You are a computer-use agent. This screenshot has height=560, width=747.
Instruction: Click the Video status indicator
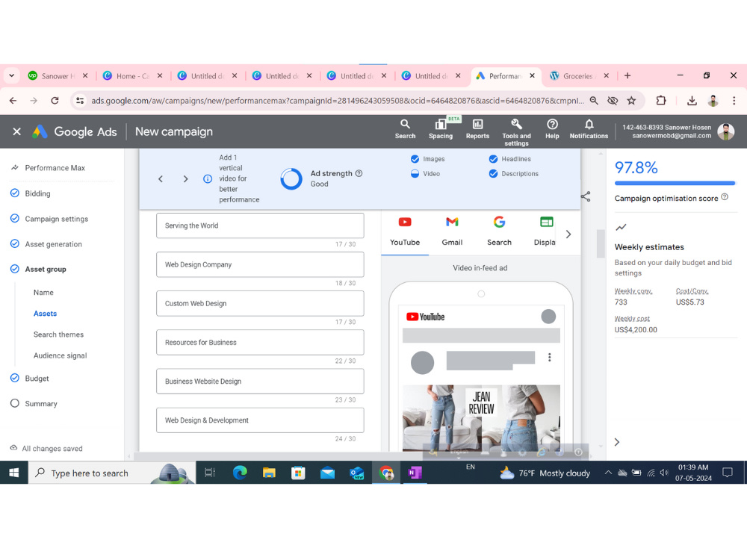(x=415, y=174)
